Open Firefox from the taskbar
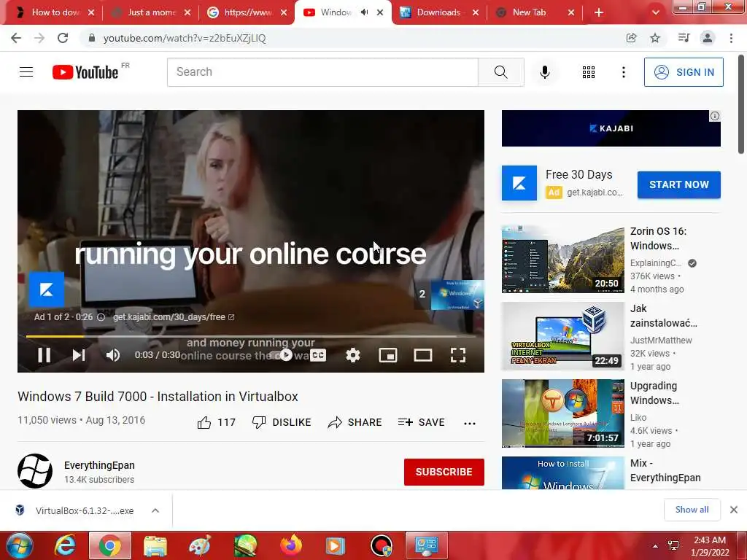 click(x=291, y=545)
